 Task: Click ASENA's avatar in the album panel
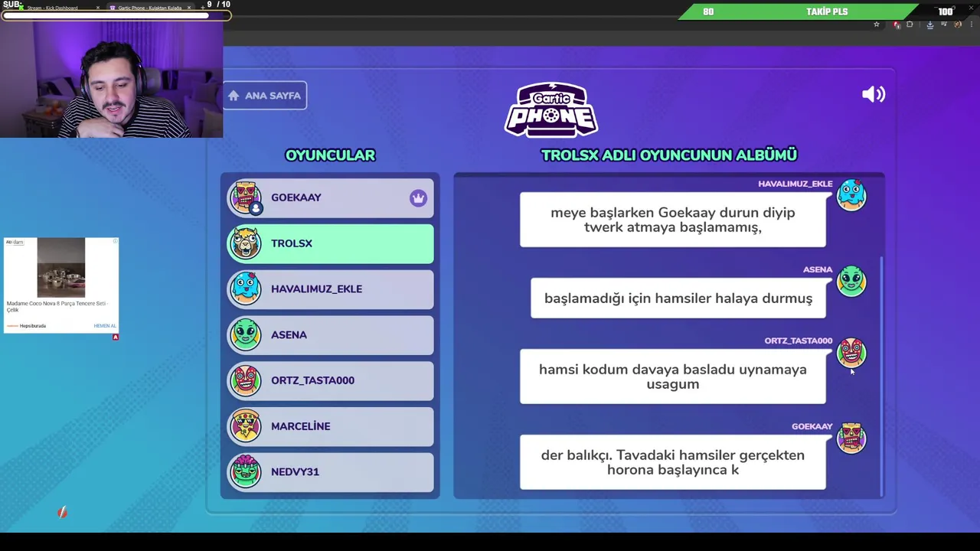pyautogui.click(x=851, y=281)
